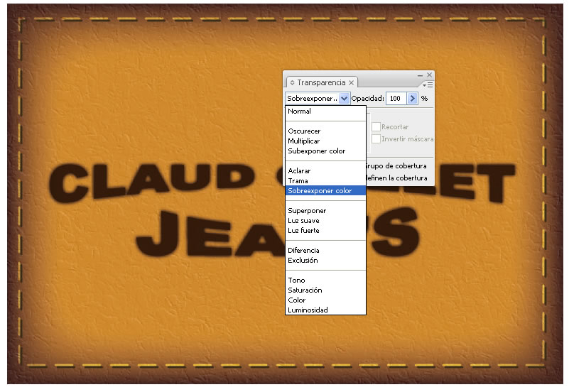Minimize the Transparencia floating panel
Image resolution: width=569 pixels, height=392 pixels.
point(420,75)
